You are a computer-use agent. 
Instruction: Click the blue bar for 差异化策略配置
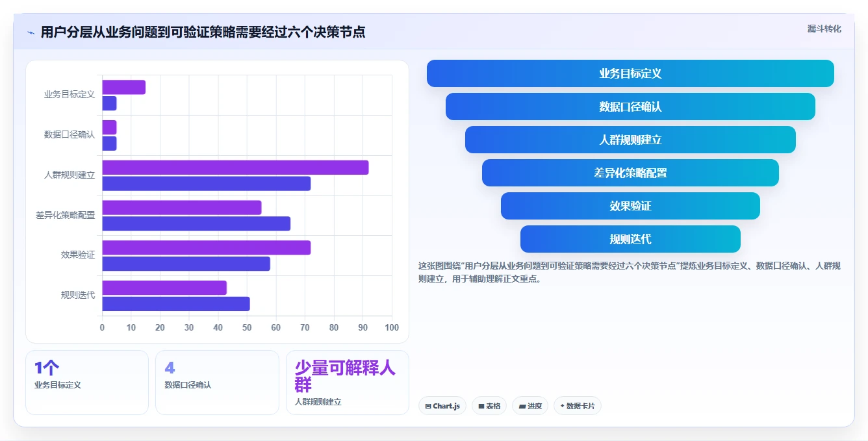pos(196,224)
